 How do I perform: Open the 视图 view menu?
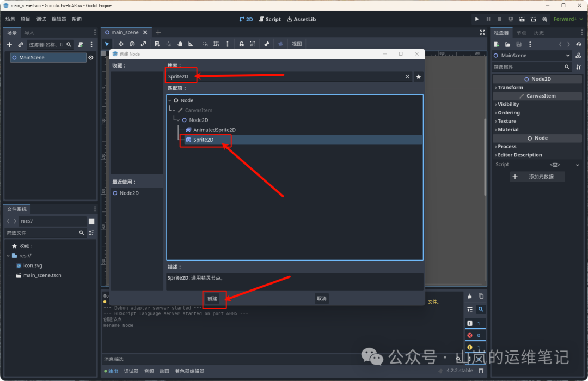pos(297,44)
